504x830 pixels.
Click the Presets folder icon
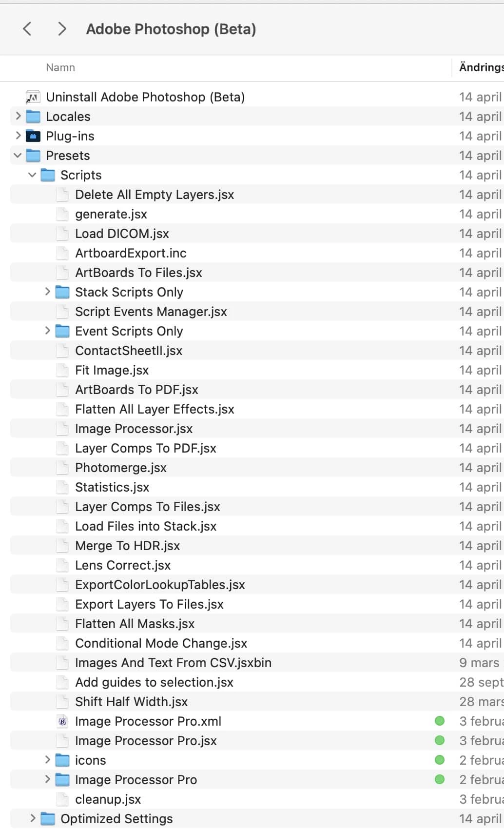pos(33,156)
